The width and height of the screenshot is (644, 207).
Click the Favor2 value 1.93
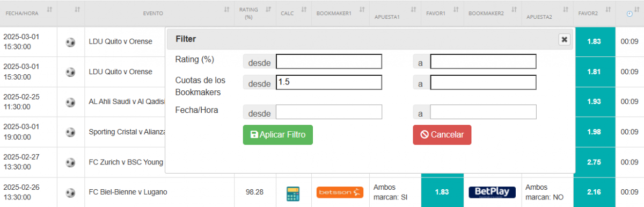pyautogui.click(x=594, y=102)
